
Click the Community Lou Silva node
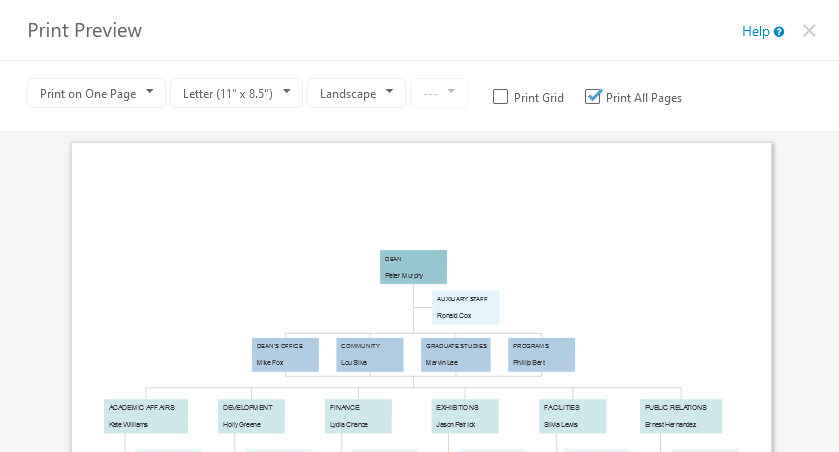[369, 354]
